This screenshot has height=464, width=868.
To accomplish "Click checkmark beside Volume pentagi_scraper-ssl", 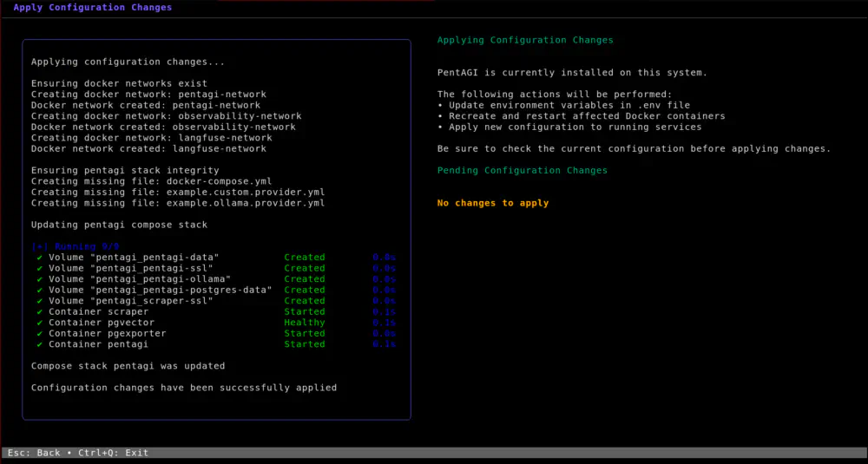I will coord(39,301).
